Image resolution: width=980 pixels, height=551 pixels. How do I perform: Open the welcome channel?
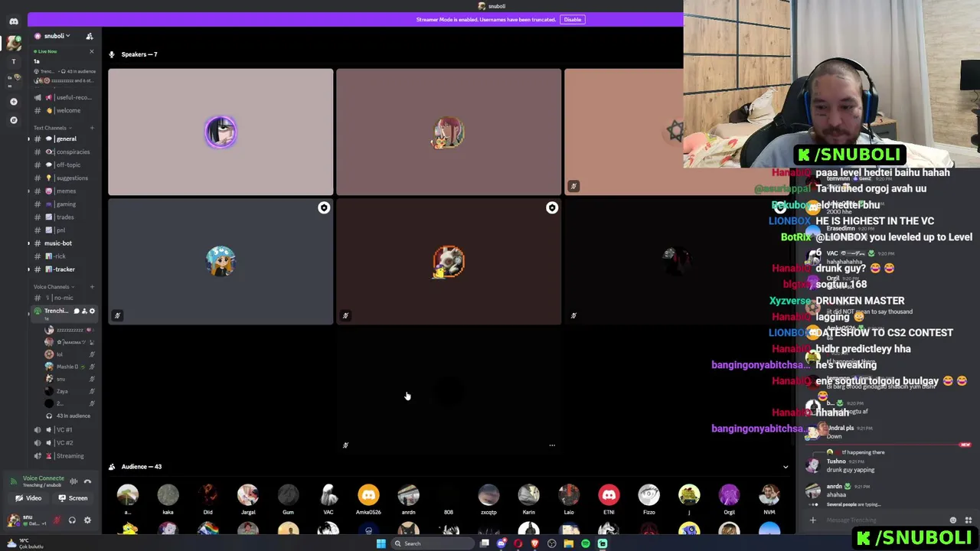(x=64, y=110)
